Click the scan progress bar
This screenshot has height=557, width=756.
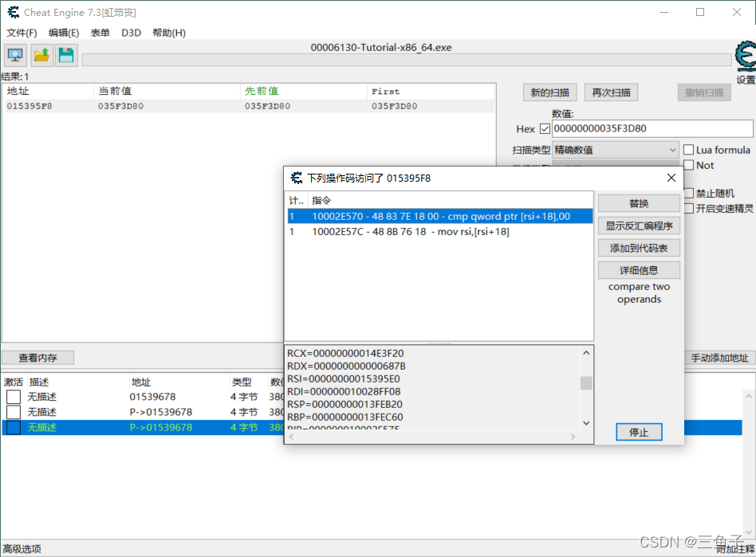[x=407, y=60]
